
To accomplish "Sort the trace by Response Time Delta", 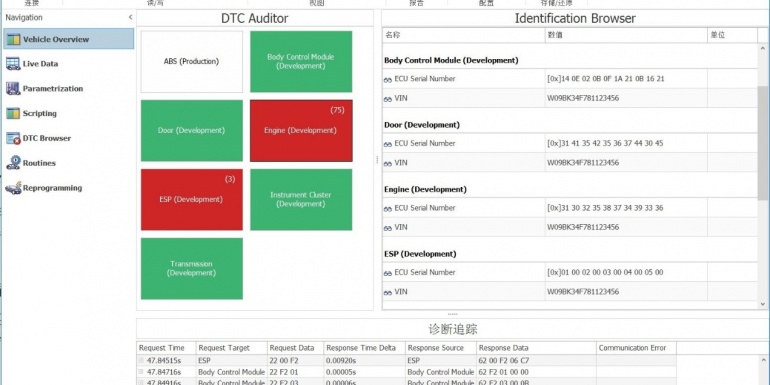I will (364, 348).
